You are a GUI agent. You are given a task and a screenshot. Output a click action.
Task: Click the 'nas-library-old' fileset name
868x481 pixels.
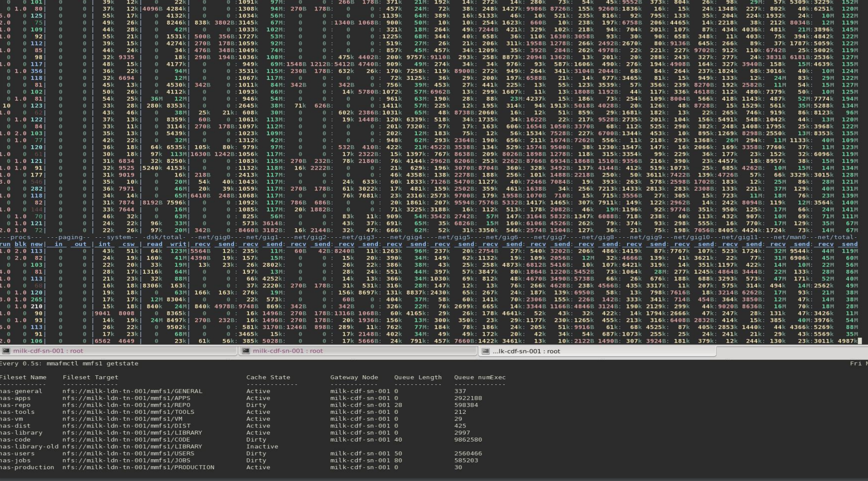point(29,447)
